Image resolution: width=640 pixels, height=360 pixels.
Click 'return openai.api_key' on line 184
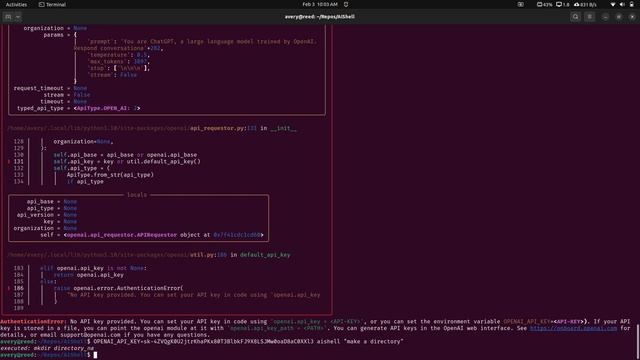[x=89, y=275]
